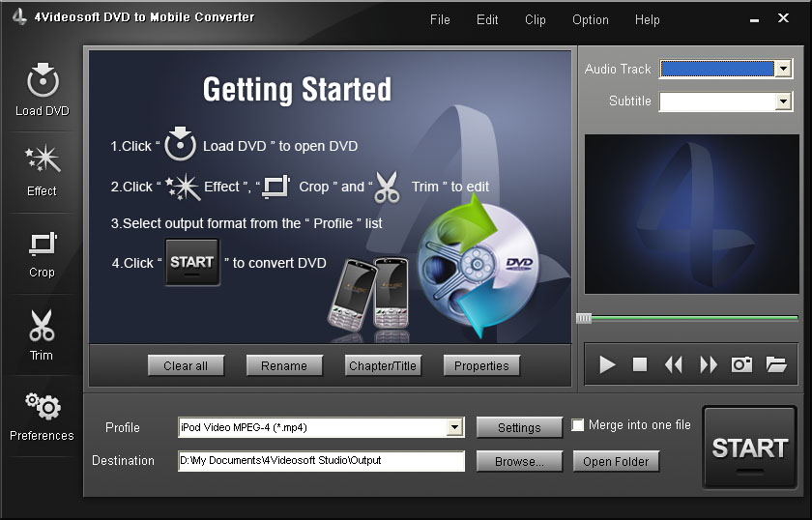Screen dimensions: 812x520
Task: Open Preferences gear icon
Action: [x=42, y=408]
